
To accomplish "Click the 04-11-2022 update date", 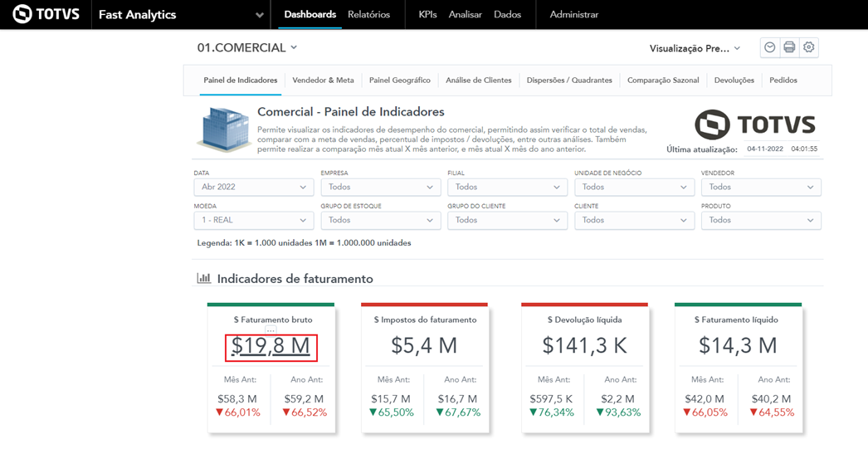I will point(765,149).
